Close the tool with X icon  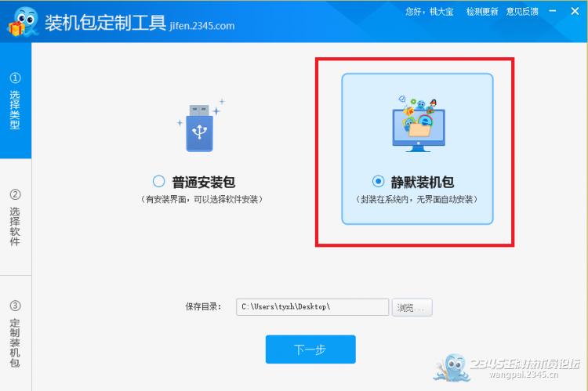[575, 11]
